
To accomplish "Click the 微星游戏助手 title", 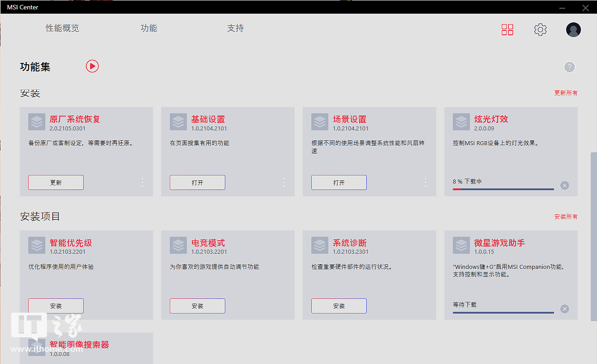I will 500,243.
